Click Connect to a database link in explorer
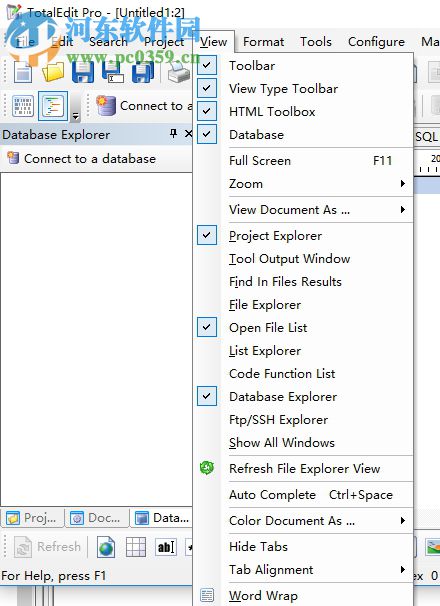Viewport: 440px width, 606px height. tap(82, 158)
